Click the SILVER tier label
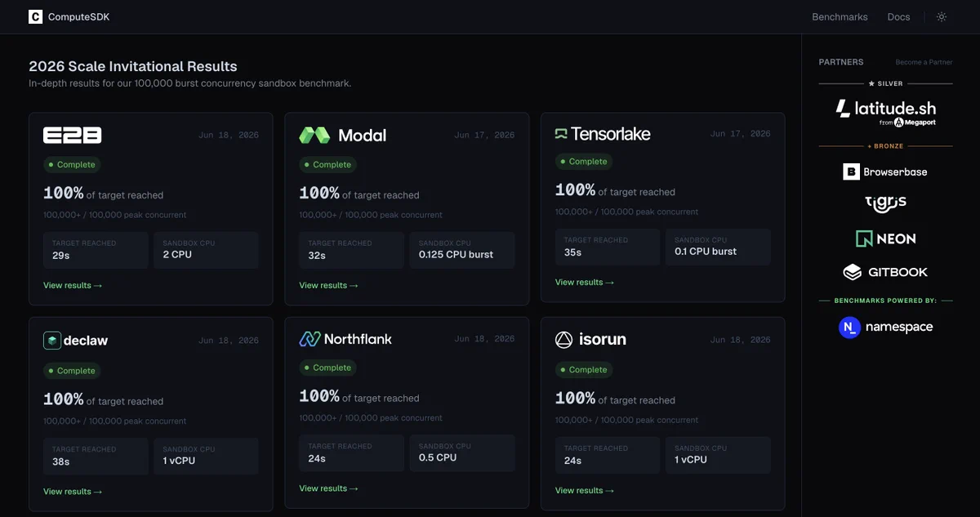Image resolution: width=980 pixels, height=517 pixels. point(885,83)
